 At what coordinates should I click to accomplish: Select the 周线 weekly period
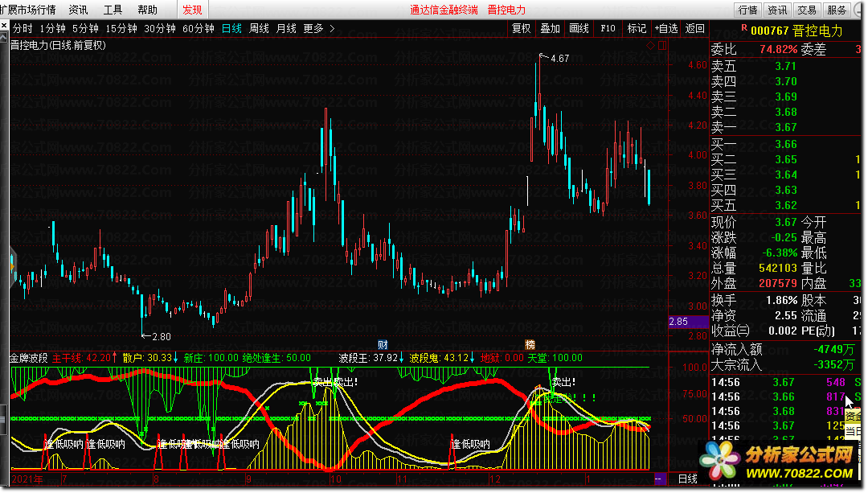tap(259, 28)
